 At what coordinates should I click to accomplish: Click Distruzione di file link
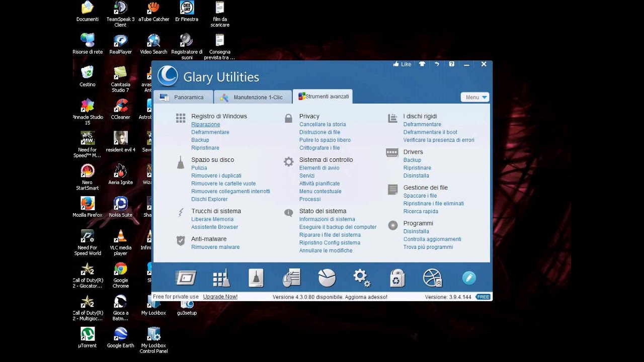click(319, 132)
